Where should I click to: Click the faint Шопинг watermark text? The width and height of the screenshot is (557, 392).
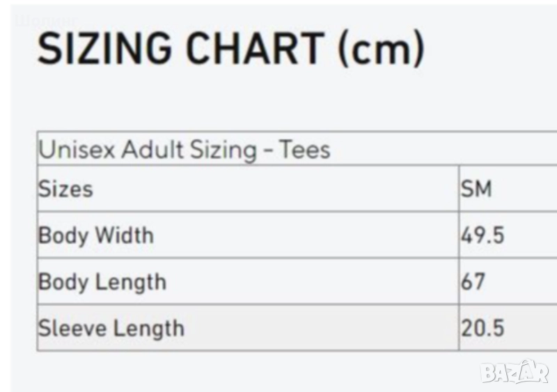[46, 19]
